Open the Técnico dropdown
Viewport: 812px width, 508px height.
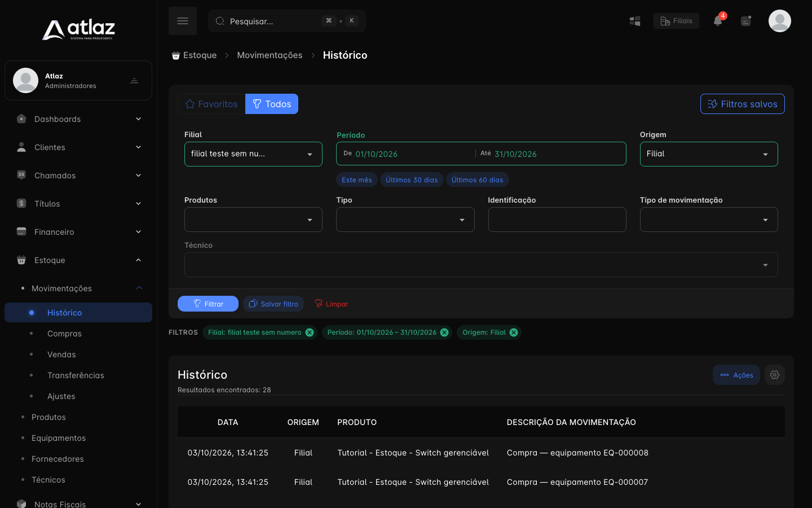[481, 265]
